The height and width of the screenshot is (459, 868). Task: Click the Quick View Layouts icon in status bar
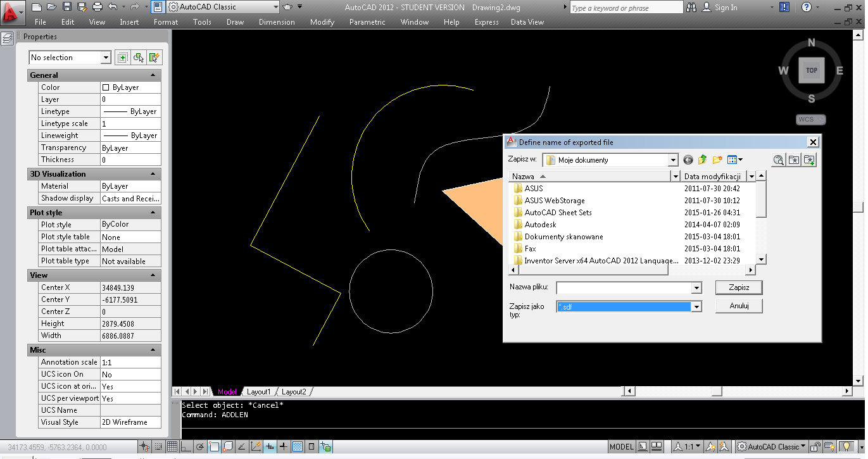pyautogui.click(x=643, y=446)
